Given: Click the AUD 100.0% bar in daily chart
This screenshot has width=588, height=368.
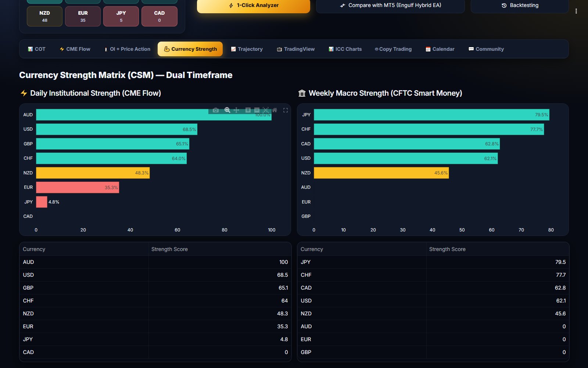Looking at the screenshot, I should tap(154, 115).
